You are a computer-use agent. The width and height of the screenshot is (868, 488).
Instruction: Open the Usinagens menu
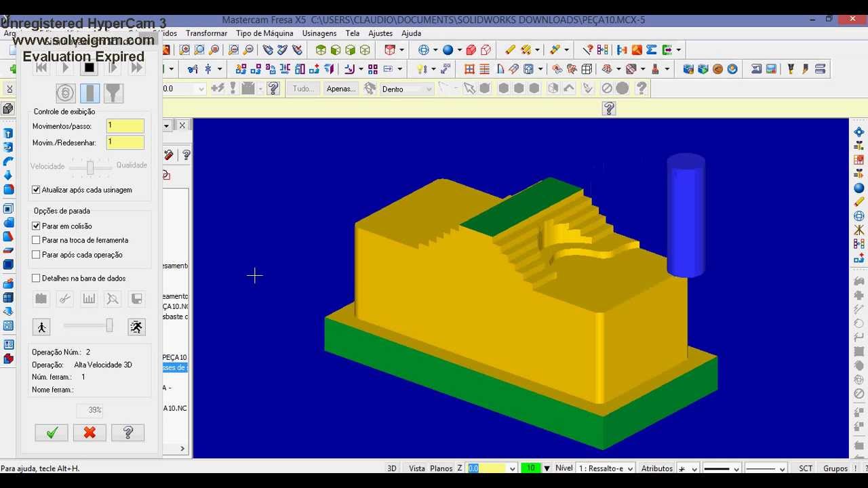[319, 33]
